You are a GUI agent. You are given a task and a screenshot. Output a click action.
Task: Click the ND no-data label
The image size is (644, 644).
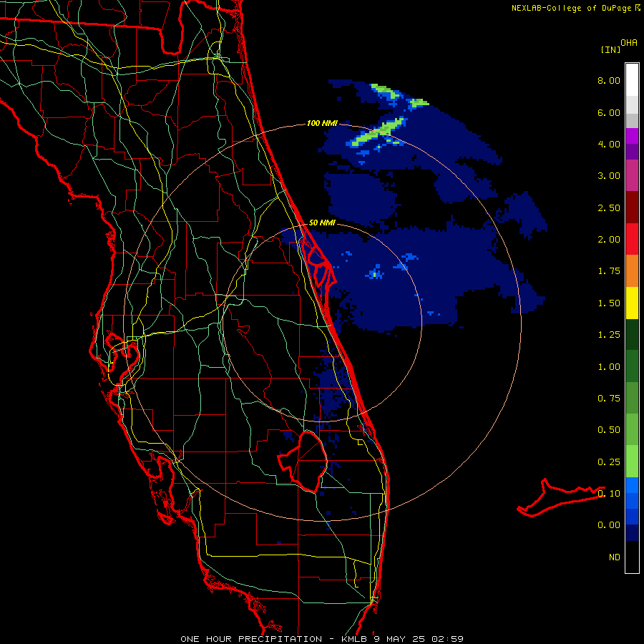[x=615, y=557]
